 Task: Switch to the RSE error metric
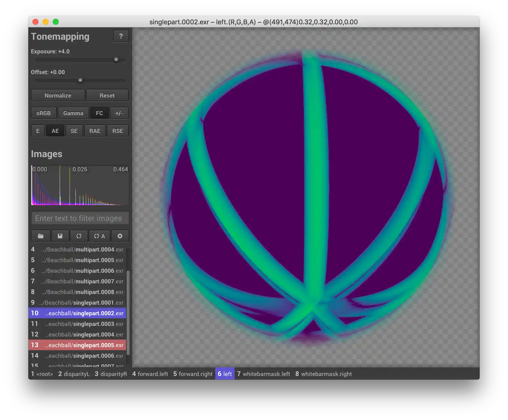point(118,131)
